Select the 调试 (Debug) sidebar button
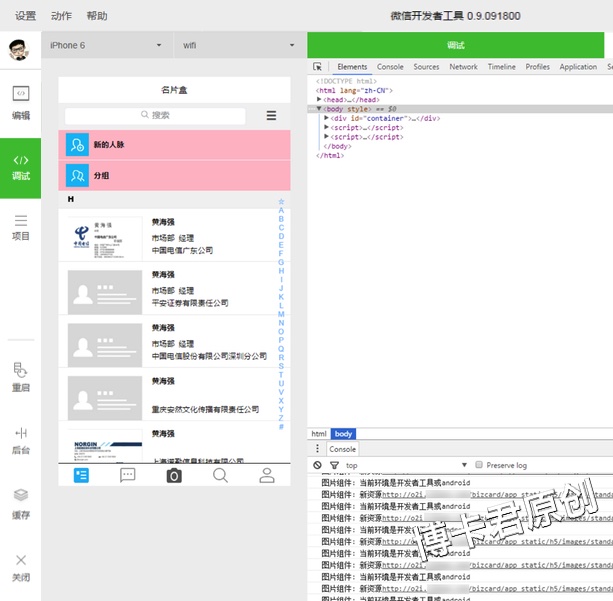The height and width of the screenshot is (601, 613). [21, 168]
